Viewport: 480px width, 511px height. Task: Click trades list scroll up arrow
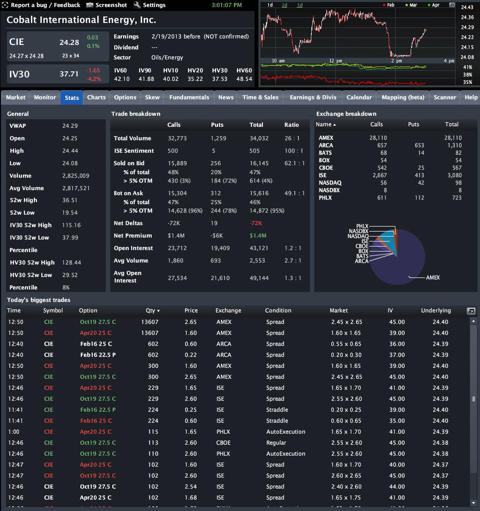(x=473, y=321)
